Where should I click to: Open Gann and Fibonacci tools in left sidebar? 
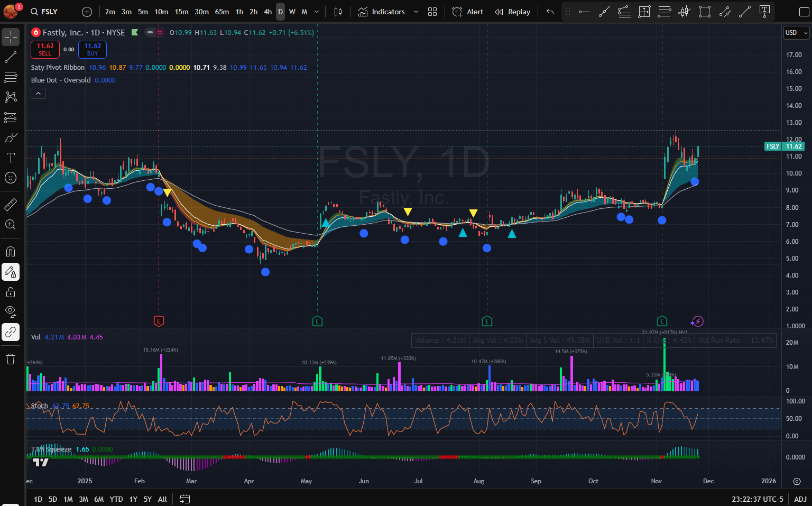point(11,77)
